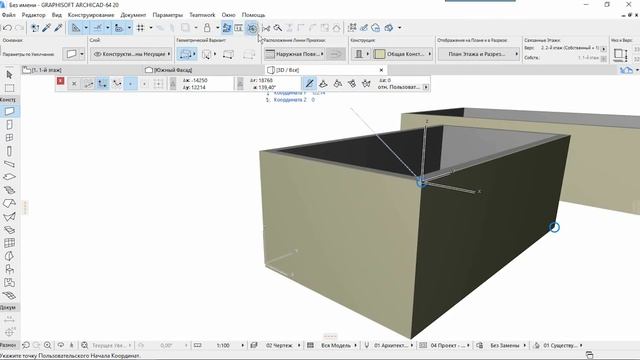This screenshot has height=360, width=640.
Task: Select straight wall geometry method
Action: 186,54
